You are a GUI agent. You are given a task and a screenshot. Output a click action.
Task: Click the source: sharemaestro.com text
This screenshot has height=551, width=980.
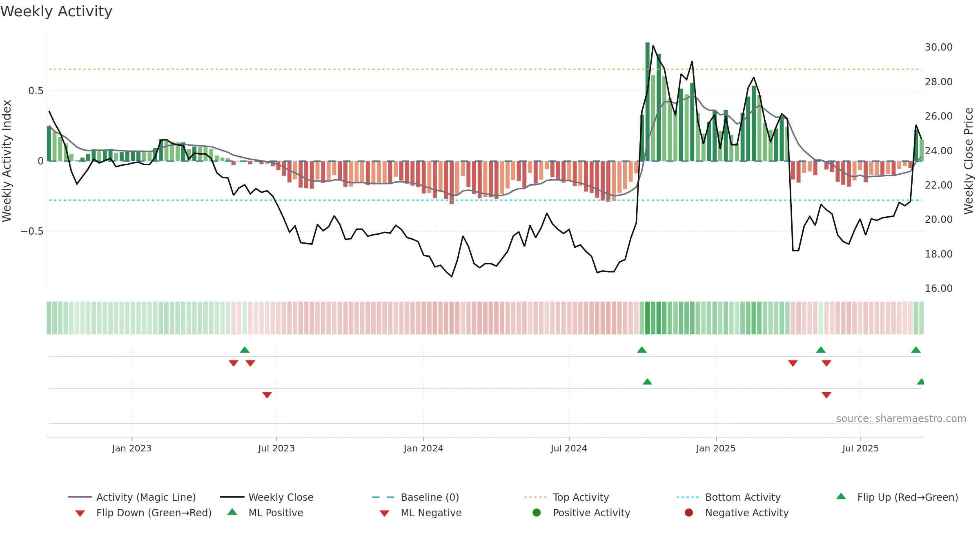click(x=901, y=418)
